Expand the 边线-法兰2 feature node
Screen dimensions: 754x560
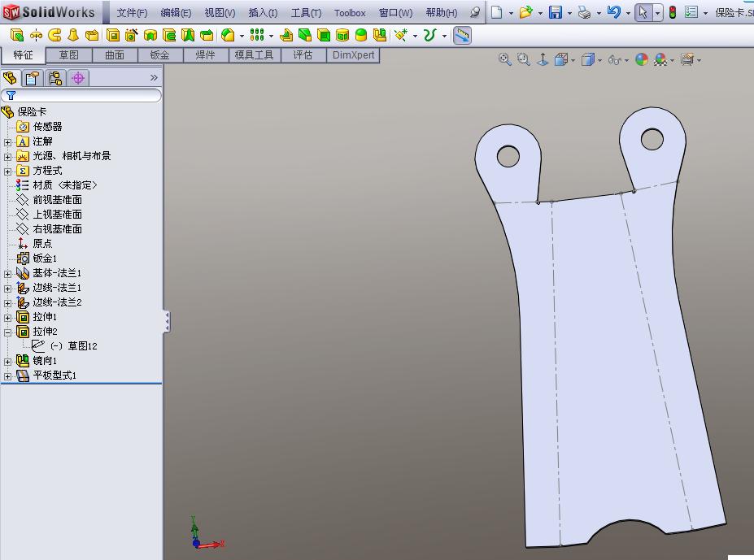coord(7,303)
